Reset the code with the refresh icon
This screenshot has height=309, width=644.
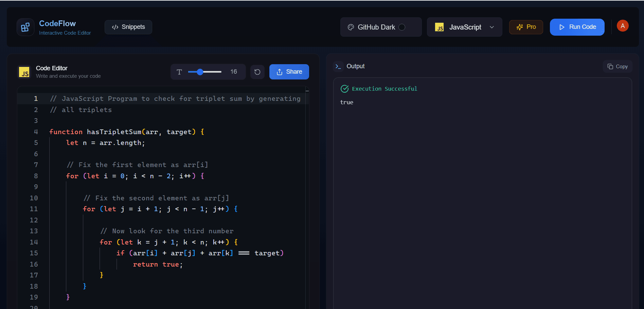pyautogui.click(x=257, y=72)
